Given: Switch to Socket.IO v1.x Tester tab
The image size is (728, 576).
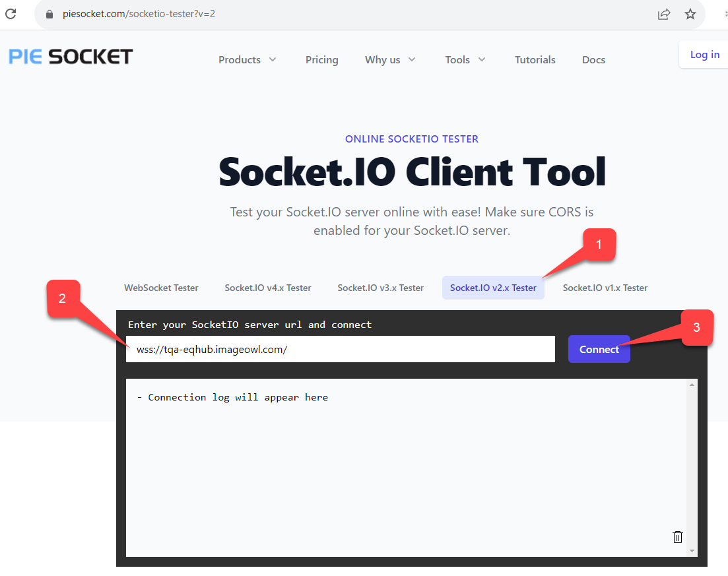Looking at the screenshot, I should point(605,288).
